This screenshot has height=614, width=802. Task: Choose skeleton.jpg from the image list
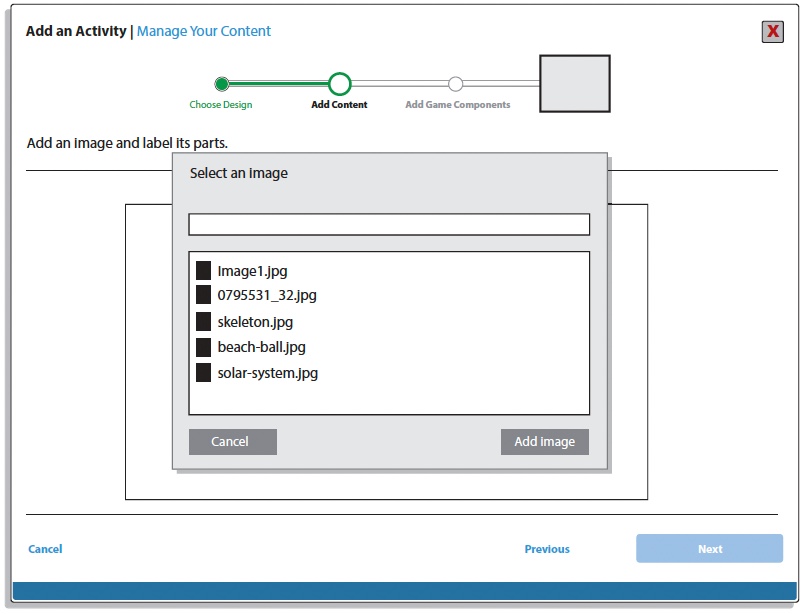click(x=255, y=322)
